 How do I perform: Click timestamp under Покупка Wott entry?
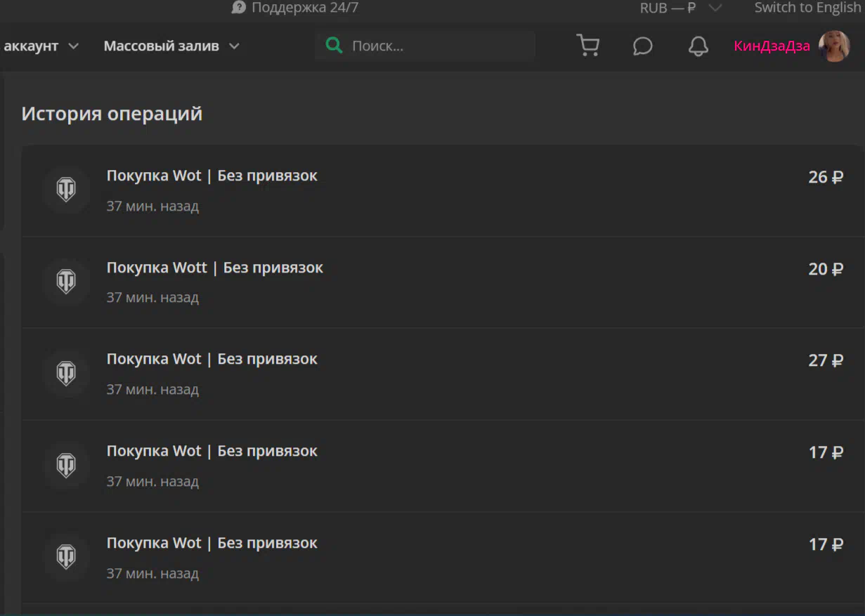pos(152,298)
